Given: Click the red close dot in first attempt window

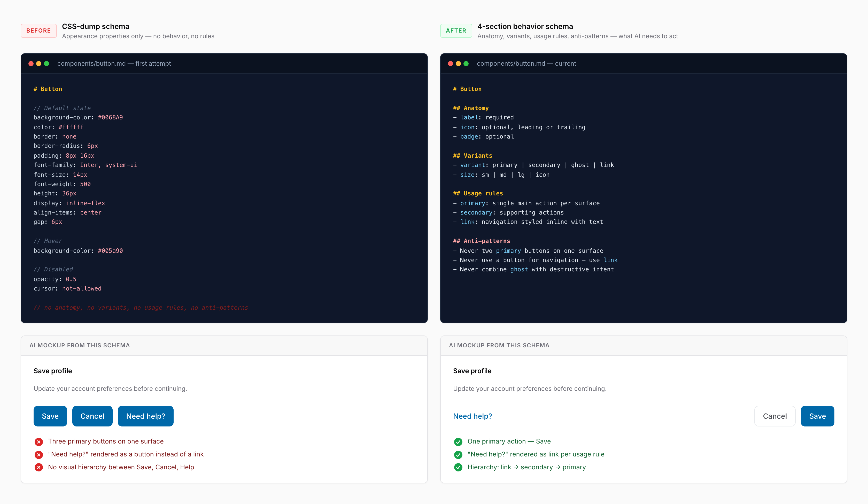Looking at the screenshot, I should (x=31, y=63).
